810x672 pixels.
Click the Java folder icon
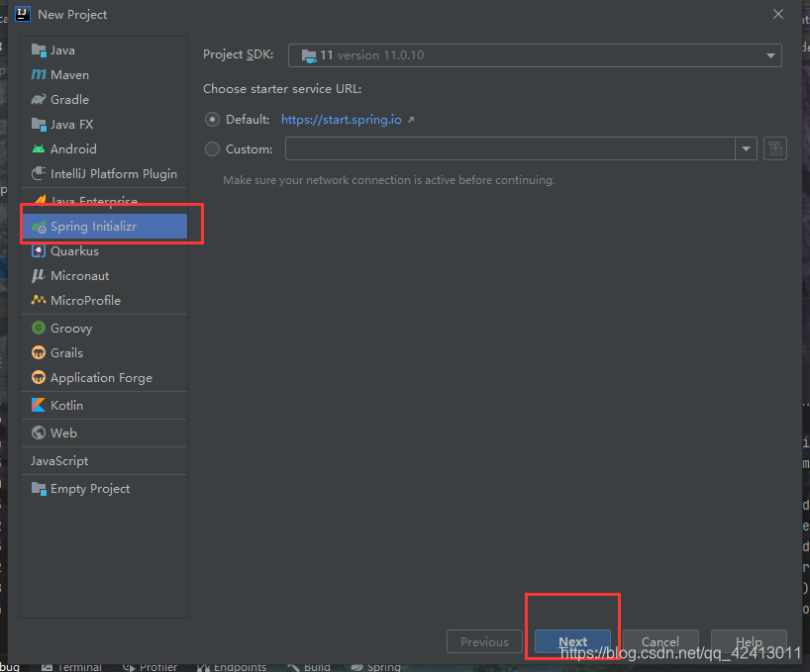(39, 50)
